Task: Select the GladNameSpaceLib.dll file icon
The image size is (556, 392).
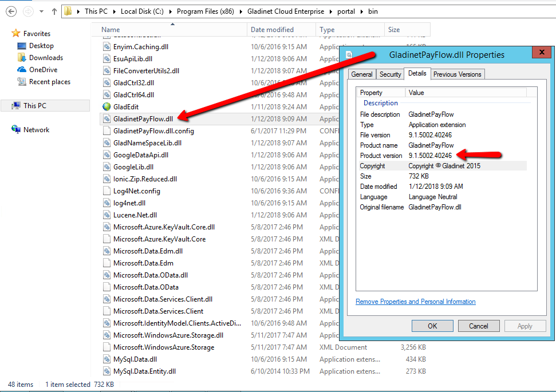Action: click(x=107, y=143)
